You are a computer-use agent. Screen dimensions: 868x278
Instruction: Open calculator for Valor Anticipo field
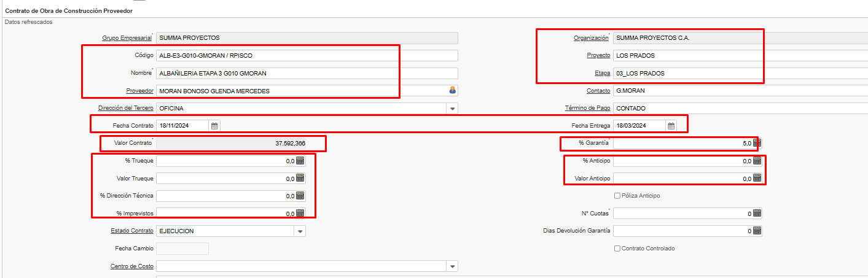coord(757,179)
